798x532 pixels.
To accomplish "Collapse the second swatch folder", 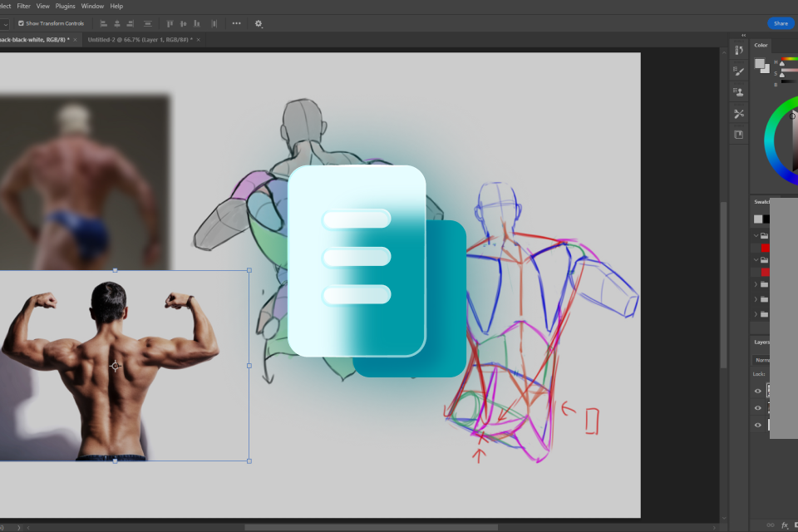I will (x=756, y=259).
